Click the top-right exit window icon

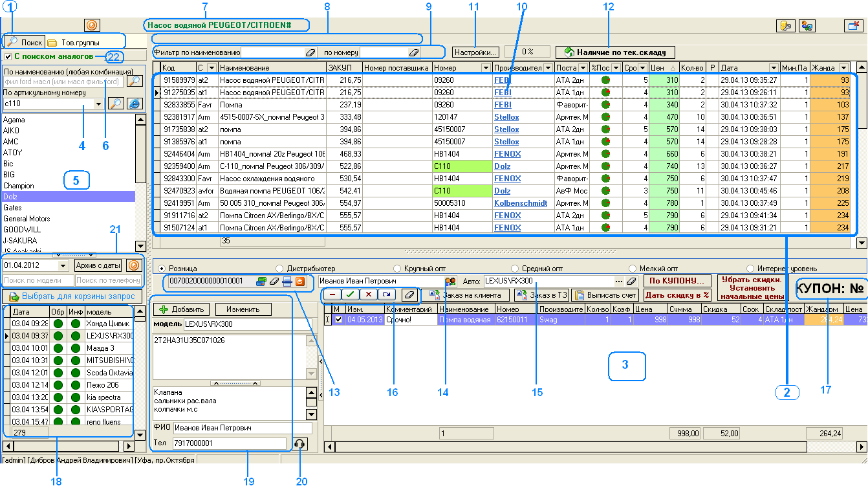pos(852,26)
